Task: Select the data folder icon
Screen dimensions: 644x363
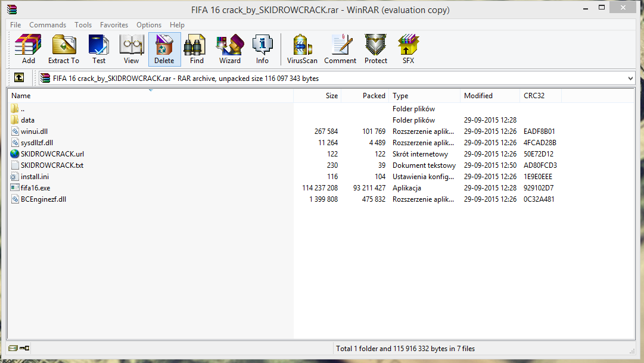Action: 15,120
